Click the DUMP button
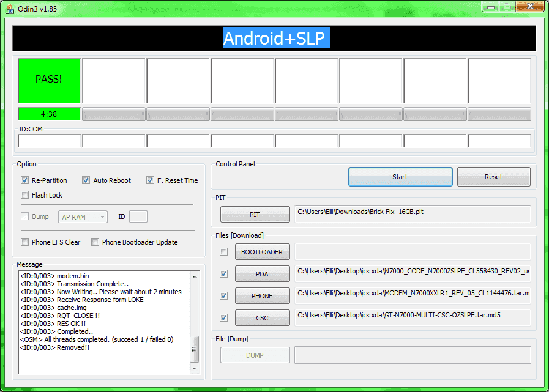The width and height of the screenshot is (549, 392). coord(255,355)
